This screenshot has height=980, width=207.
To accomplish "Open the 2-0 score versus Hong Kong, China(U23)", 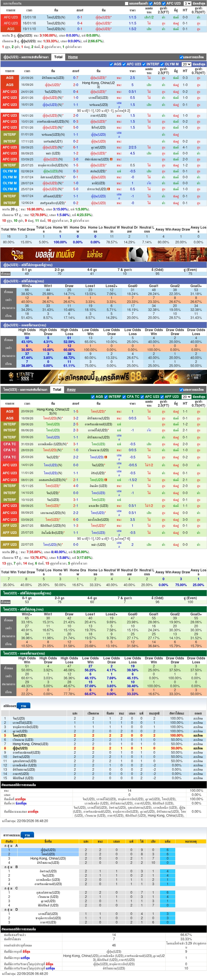I will [x=76, y=85].
